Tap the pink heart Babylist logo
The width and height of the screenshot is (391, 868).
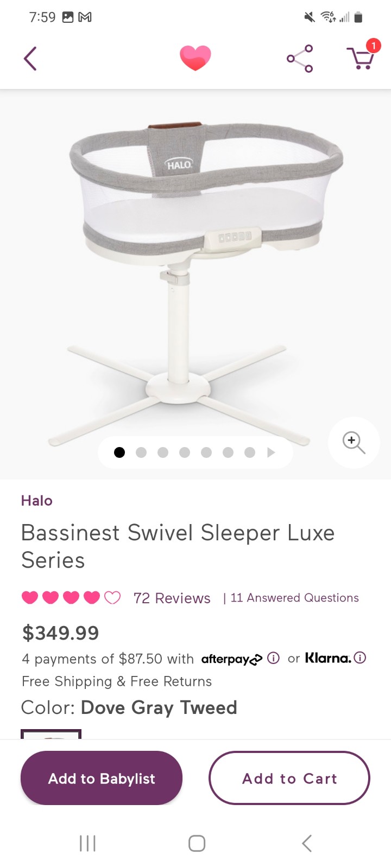pos(195,58)
